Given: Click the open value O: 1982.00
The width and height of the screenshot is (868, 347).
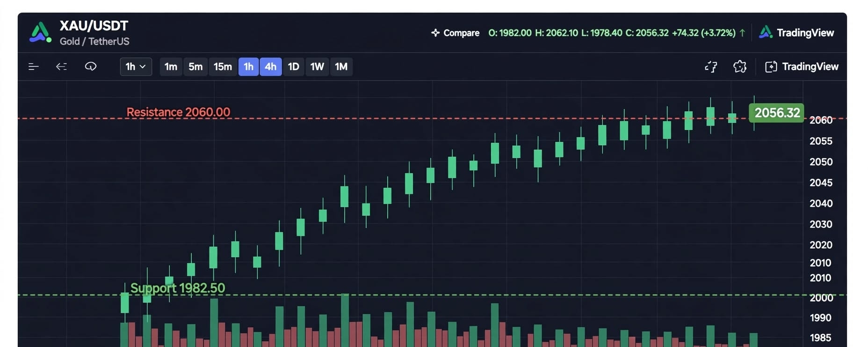Looking at the screenshot, I should coord(510,33).
